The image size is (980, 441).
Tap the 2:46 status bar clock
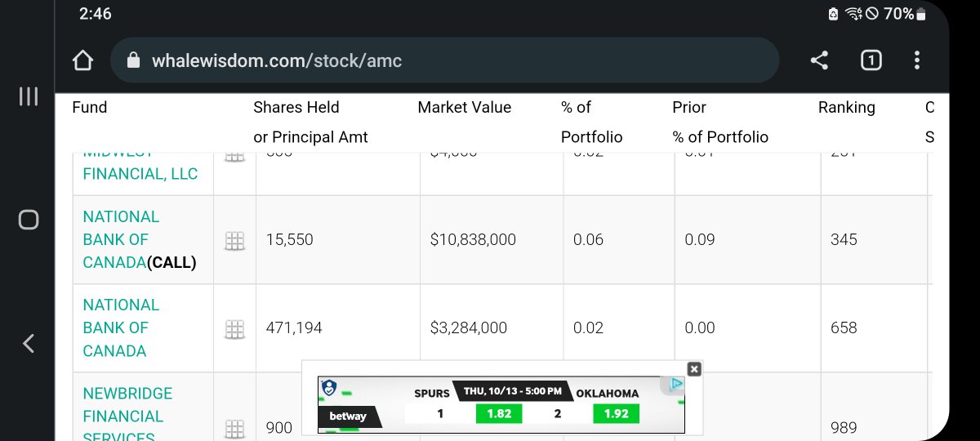click(x=96, y=13)
